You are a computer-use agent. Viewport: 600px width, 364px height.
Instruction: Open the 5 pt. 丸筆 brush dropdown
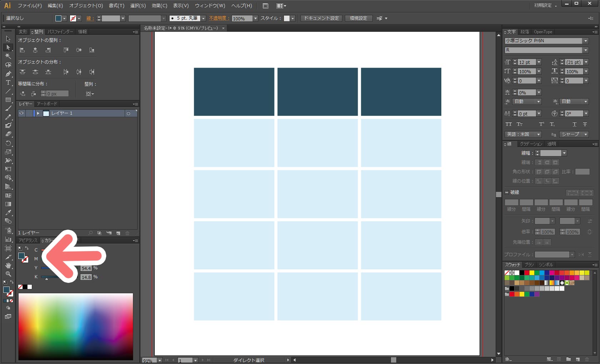[x=203, y=18]
